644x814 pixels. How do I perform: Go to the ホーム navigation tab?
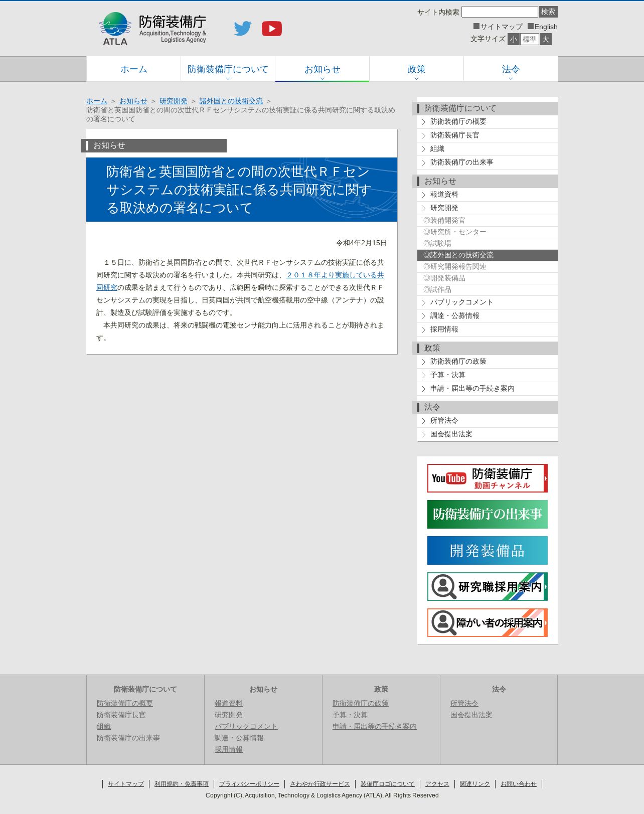point(133,69)
